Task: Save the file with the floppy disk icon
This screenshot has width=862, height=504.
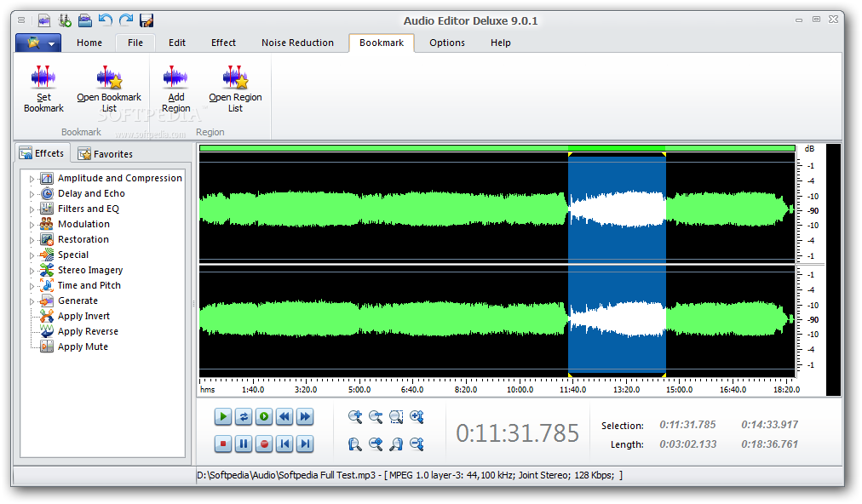Action: [x=147, y=21]
